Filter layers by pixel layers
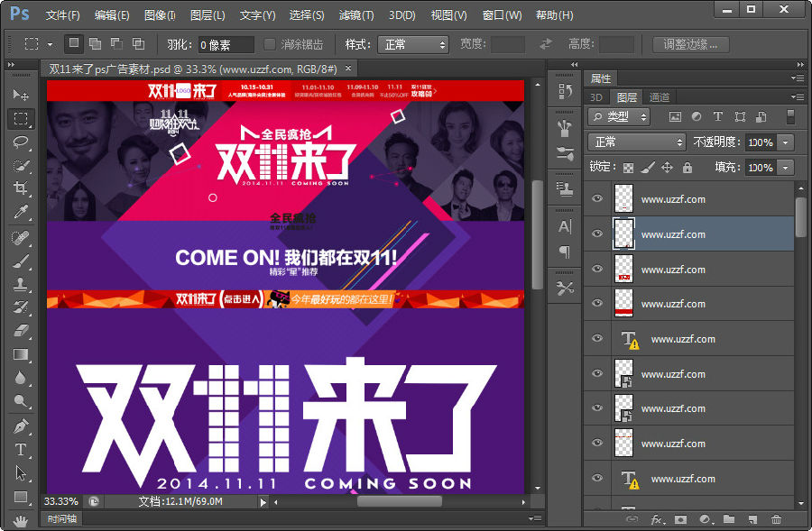This screenshot has height=531, width=812. click(x=675, y=117)
